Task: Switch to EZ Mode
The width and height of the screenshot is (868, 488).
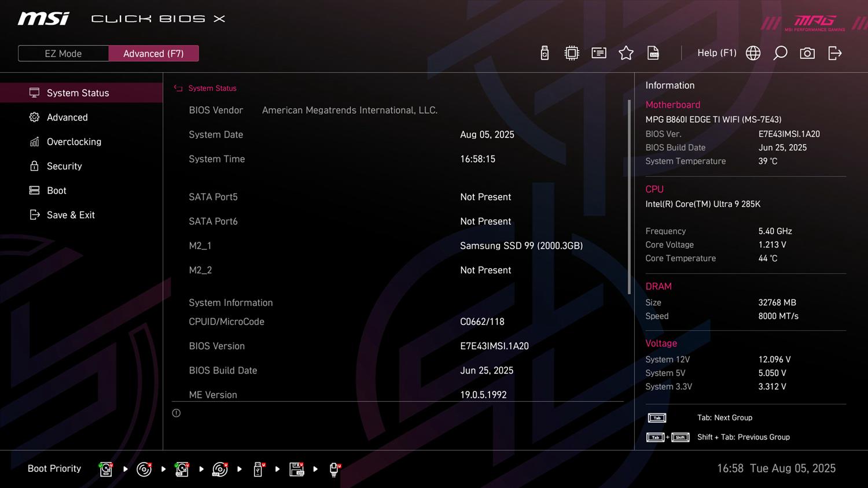Action: coord(64,53)
